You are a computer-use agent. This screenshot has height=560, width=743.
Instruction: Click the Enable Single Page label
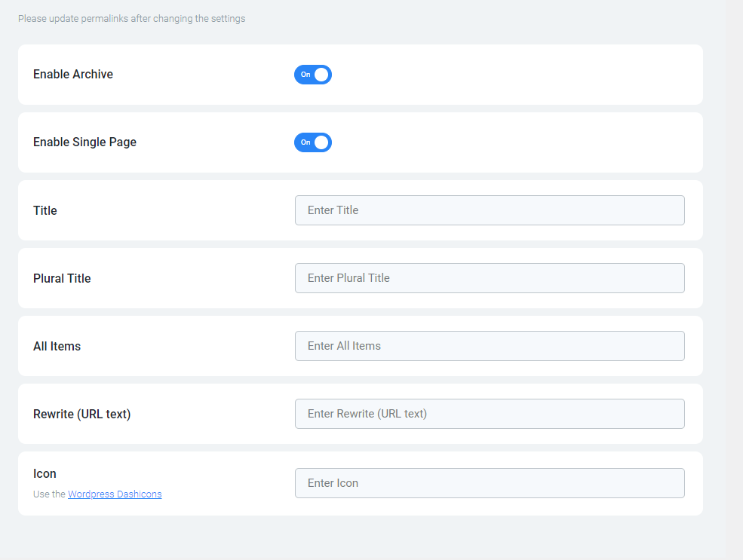[x=84, y=142]
